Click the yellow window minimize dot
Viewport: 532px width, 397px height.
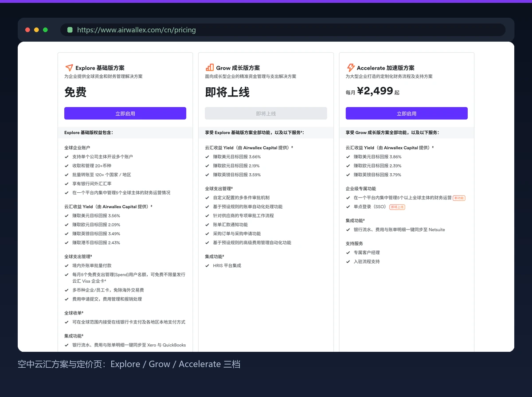click(x=36, y=30)
